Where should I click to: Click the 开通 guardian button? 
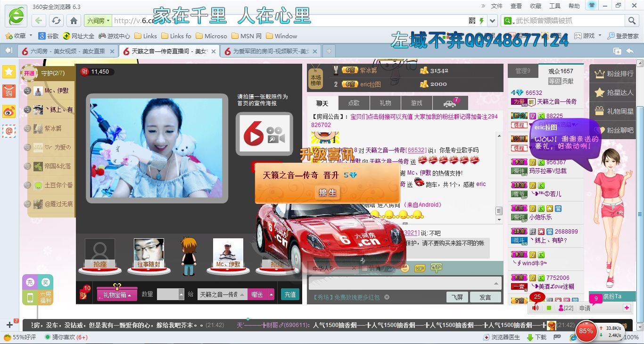pos(29,73)
